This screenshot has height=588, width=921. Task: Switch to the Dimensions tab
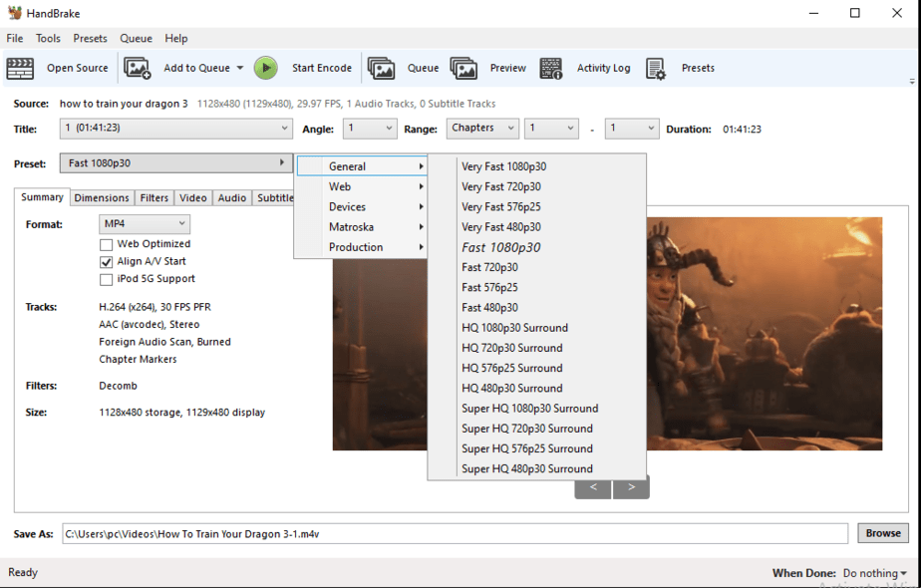click(x=102, y=197)
